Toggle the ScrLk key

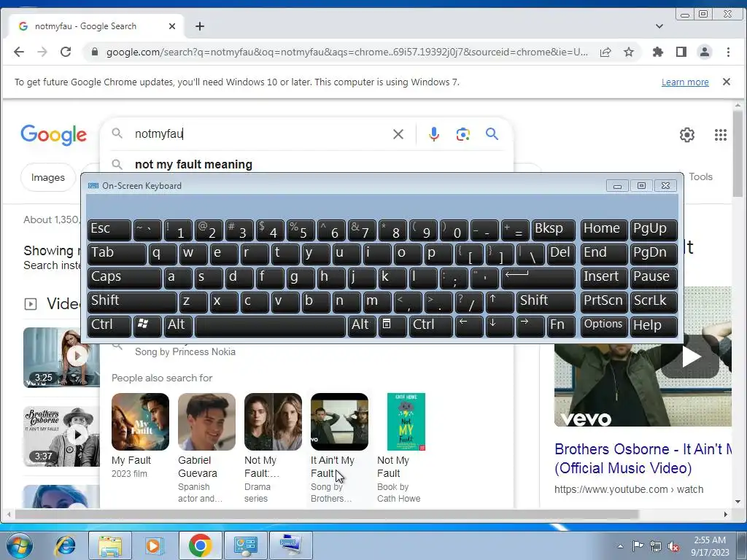pyautogui.click(x=654, y=302)
